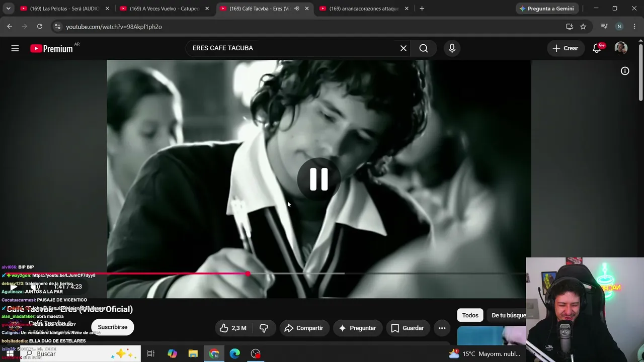Like the video with thumbs up

pyautogui.click(x=233, y=328)
